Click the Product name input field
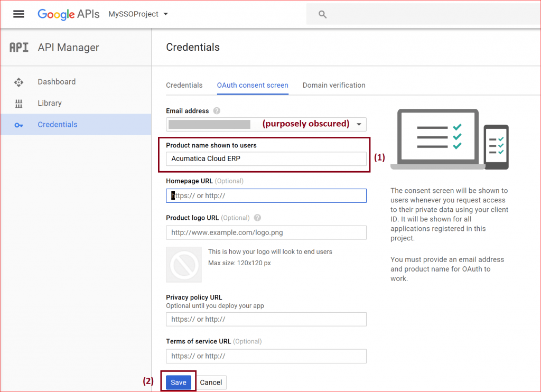Viewport: 541px width, 392px height. point(266,158)
